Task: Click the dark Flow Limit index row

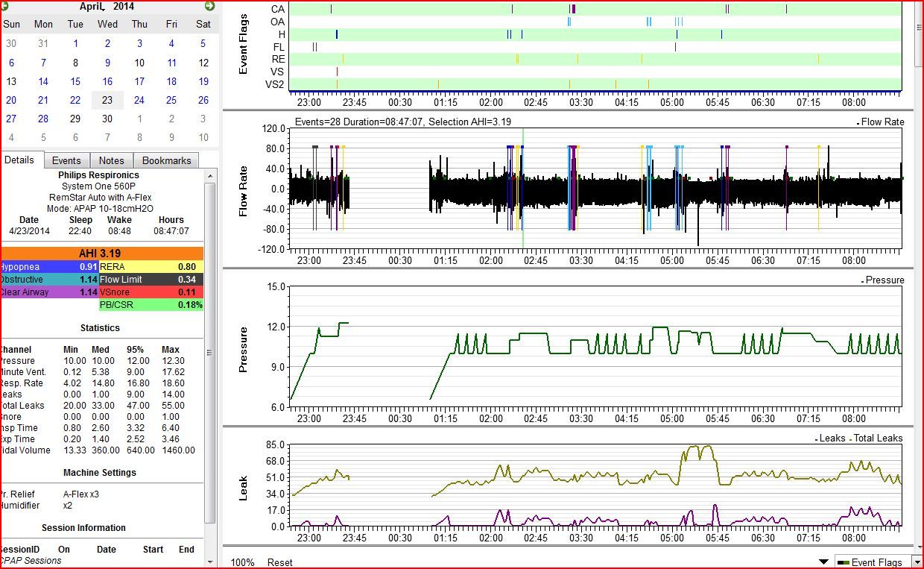Action: [x=151, y=279]
